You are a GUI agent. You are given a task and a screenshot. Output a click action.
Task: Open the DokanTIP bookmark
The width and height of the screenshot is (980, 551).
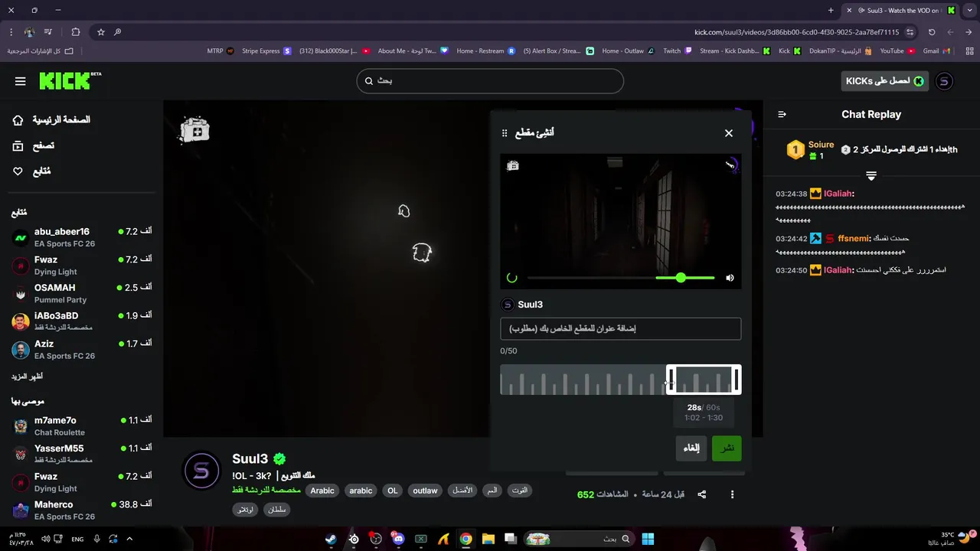[x=841, y=51]
